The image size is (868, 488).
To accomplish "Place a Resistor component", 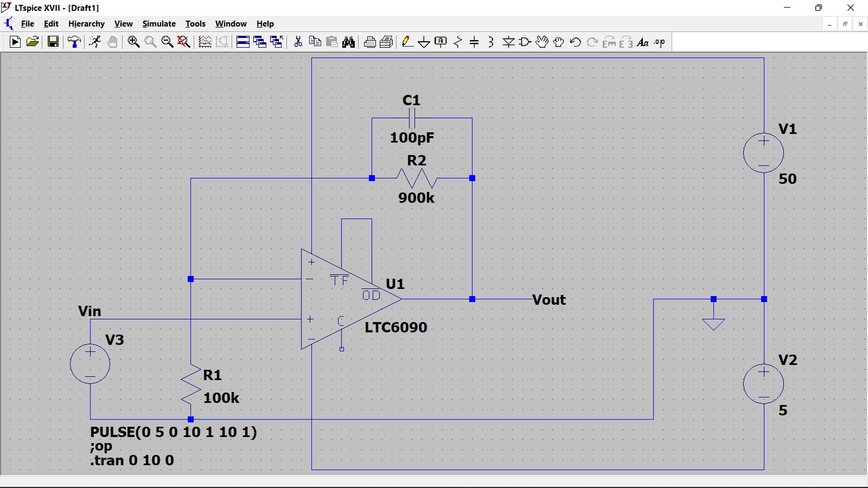I will 458,42.
